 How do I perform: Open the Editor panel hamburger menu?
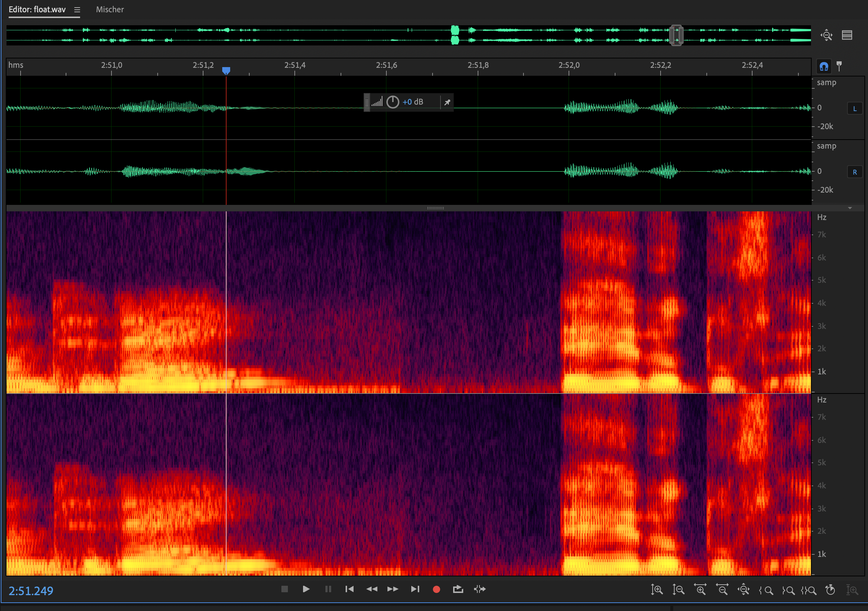[x=77, y=10]
